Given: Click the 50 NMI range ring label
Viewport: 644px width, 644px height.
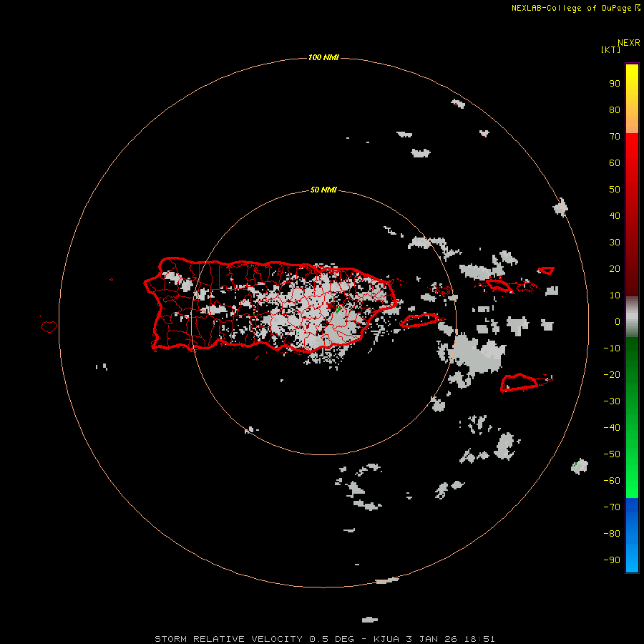Looking at the screenshot, I should coord(323,190).
